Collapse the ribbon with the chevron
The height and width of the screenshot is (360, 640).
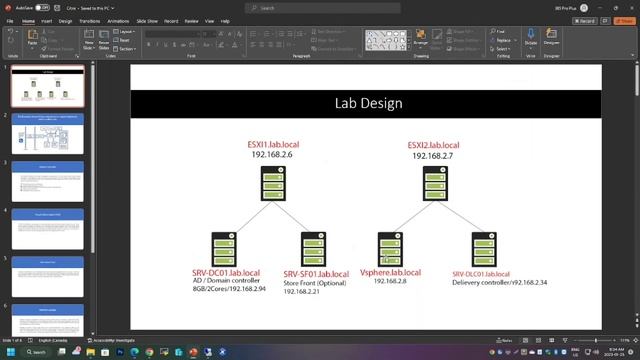[x=633, y=56]
